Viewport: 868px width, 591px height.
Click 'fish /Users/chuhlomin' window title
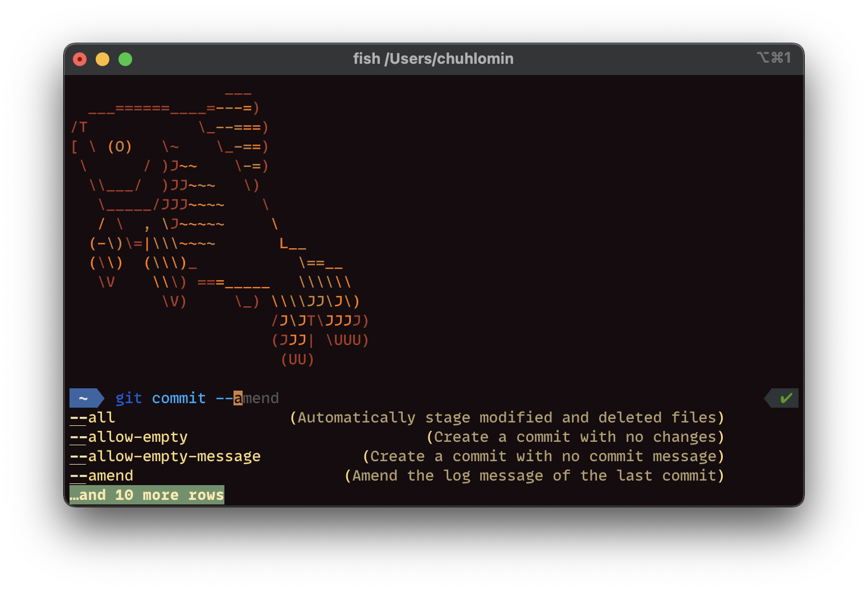[433, 58]
